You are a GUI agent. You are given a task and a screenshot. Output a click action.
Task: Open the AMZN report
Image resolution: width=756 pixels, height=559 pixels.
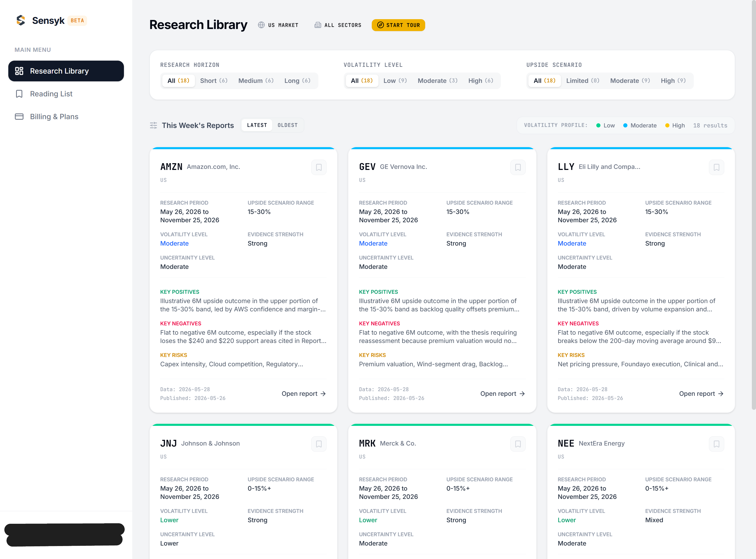coord(304,393)
